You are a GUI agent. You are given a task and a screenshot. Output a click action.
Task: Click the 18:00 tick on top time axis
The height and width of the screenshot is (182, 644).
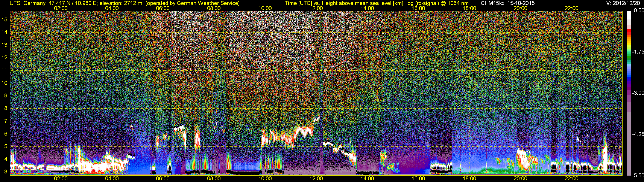(469, 8)
